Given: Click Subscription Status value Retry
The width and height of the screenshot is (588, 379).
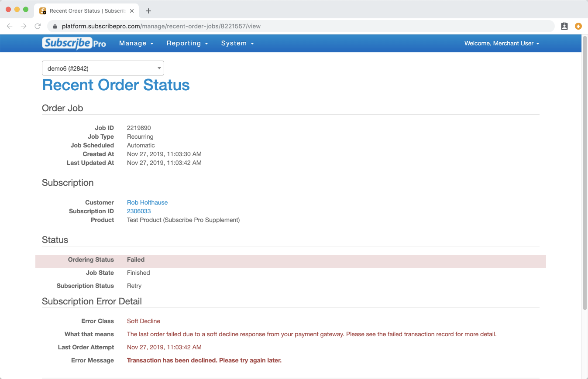Looking at the screenshot, I should [x=134, y=286].
